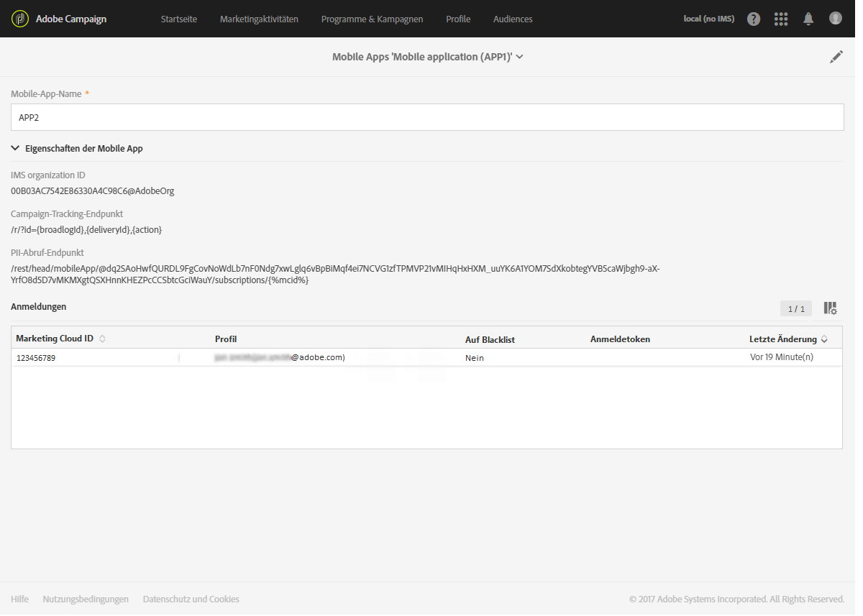This screenshot has width=863, height=616.
Task: Open the Mobile Apps title dropdown chevron
Action: pos(520,58)
